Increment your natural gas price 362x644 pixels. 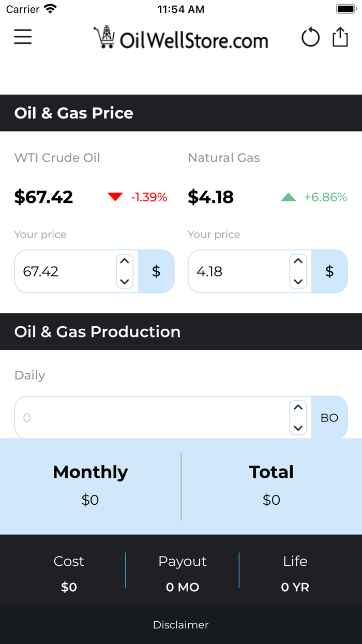[298, 262]
